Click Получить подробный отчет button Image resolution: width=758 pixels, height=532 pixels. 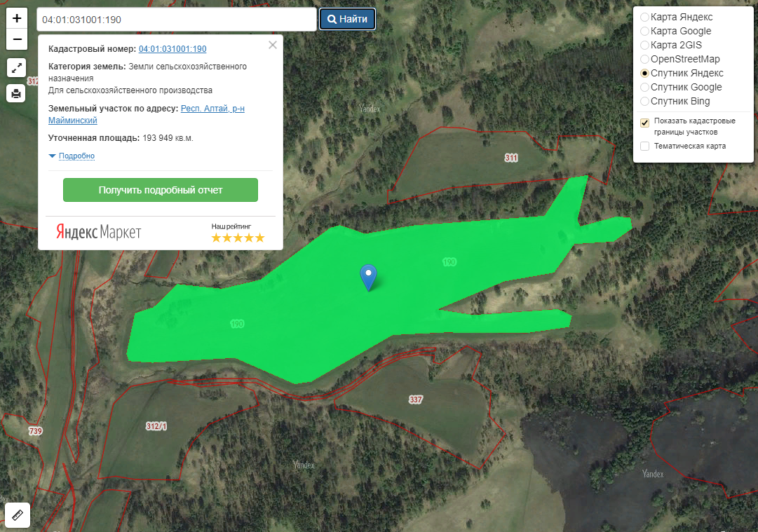161,190
